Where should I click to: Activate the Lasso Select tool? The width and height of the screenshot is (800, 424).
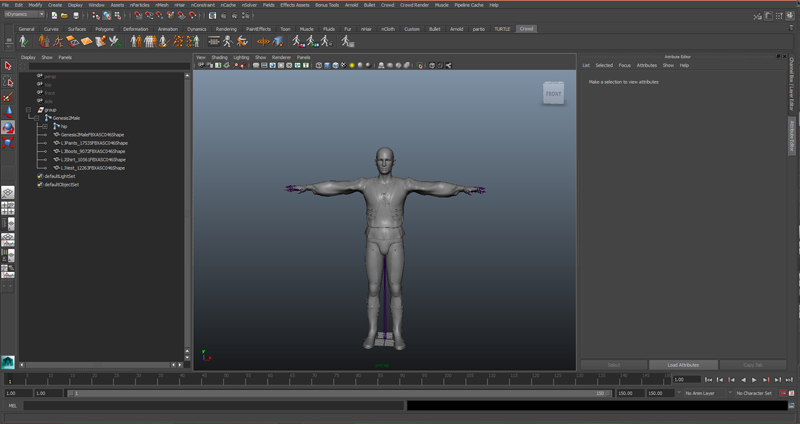point(8,82)
